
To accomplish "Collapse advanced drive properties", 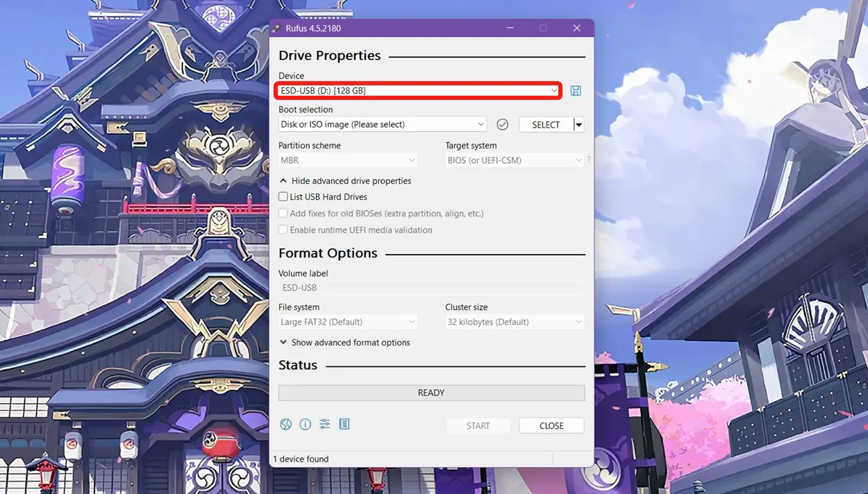I will (x=345, y=180).
